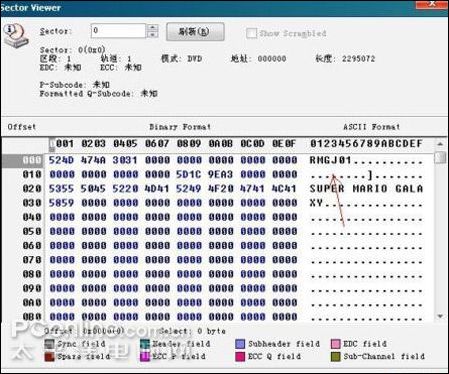Click hex value 5220 in row 020
The height and width of the screenshot is (374, 449).
125,189
